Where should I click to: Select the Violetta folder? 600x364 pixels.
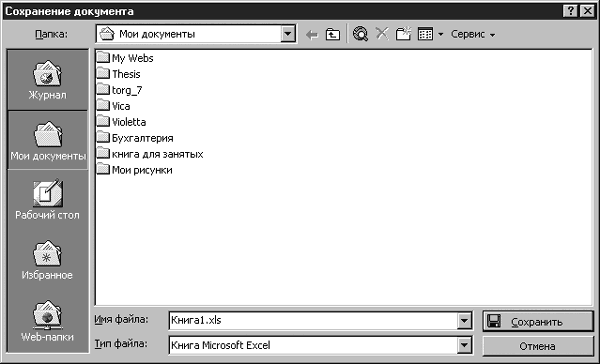[x=121, y=122]
